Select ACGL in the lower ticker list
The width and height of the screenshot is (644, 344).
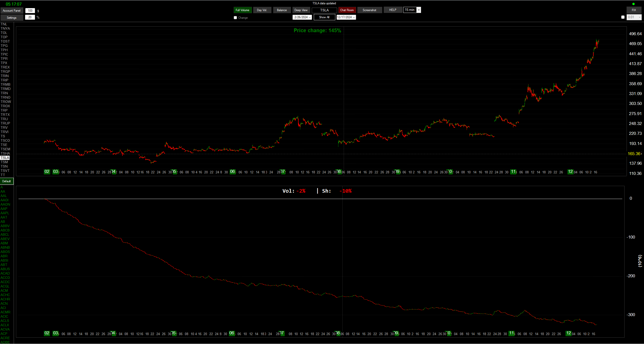point(5,286)
